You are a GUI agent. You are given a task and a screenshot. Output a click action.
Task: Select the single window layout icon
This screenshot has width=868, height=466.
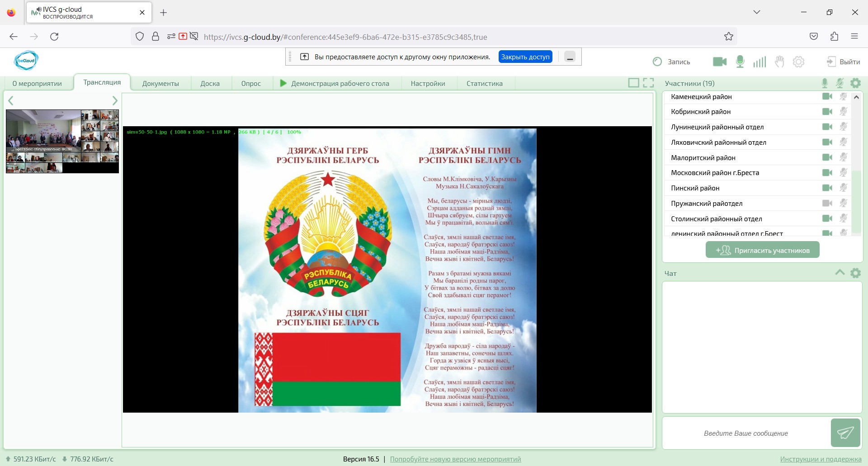[x=634, y=83]
